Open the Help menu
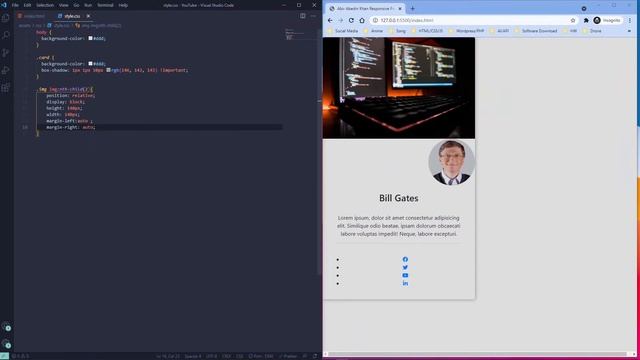This screenshot has width=640, height=360. pos(123,5)
